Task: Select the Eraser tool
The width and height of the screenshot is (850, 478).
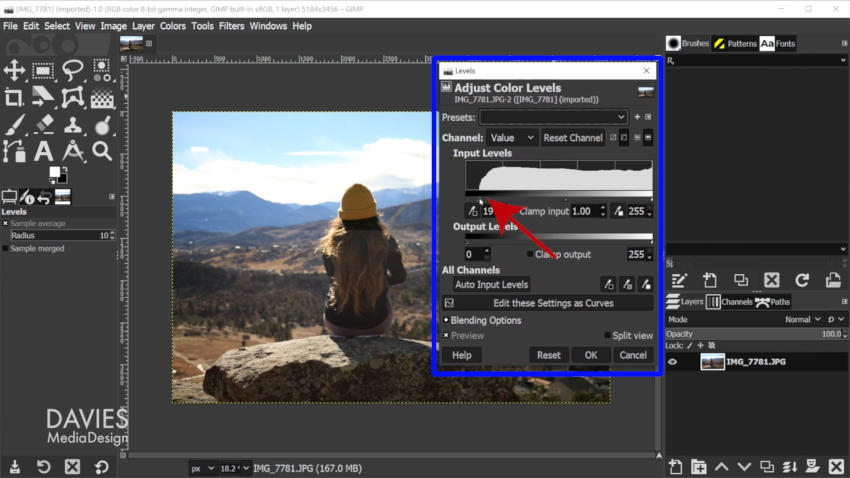Action: [43, 125]
